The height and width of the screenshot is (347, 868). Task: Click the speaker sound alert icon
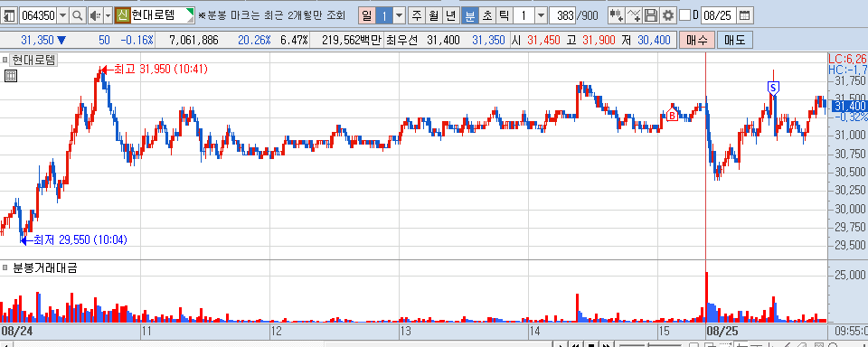click(95, 15)
